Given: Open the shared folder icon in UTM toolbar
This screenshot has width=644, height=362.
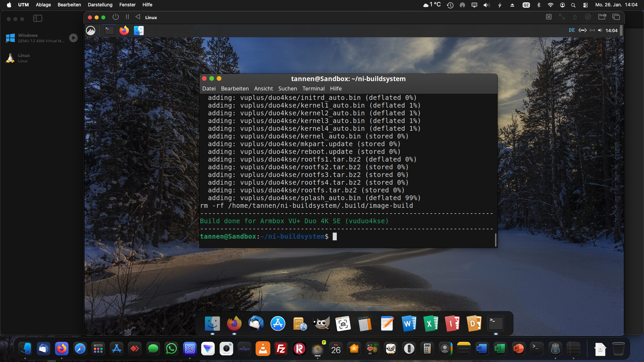Looking at the screenshot, I should point(602,17).
